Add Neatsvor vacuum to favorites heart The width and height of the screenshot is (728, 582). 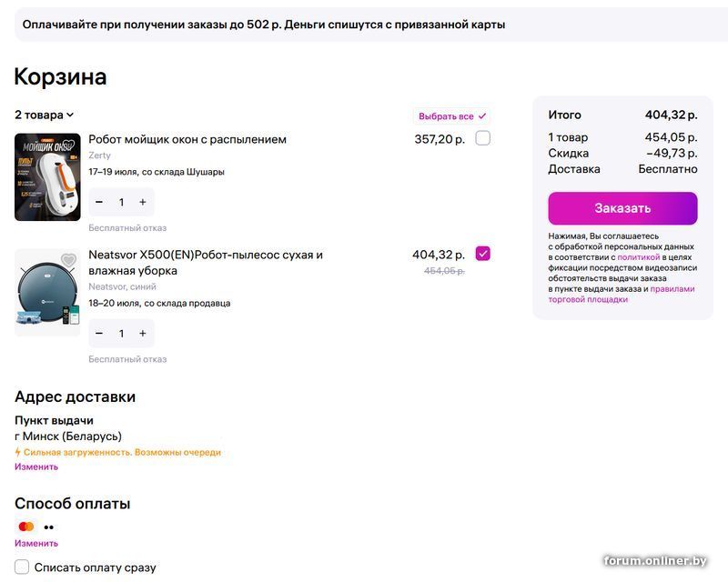pyautogui.click(x=68, y=261)
